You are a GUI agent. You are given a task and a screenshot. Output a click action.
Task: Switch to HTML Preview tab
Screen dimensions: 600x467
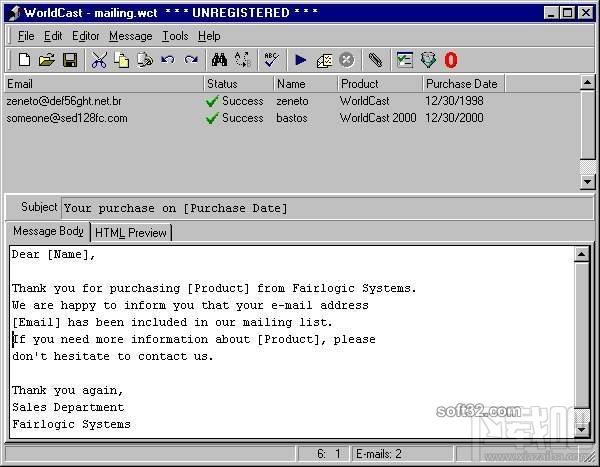131,232
